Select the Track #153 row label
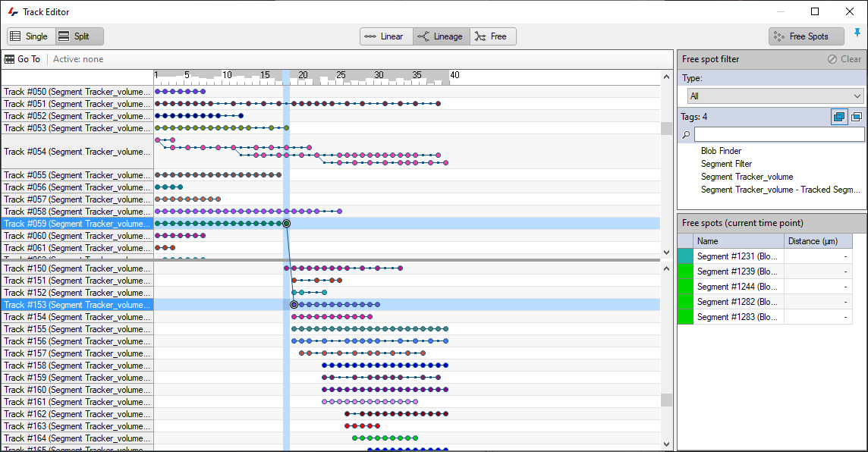This screenshot has height=452, width=868. (76, 304)
